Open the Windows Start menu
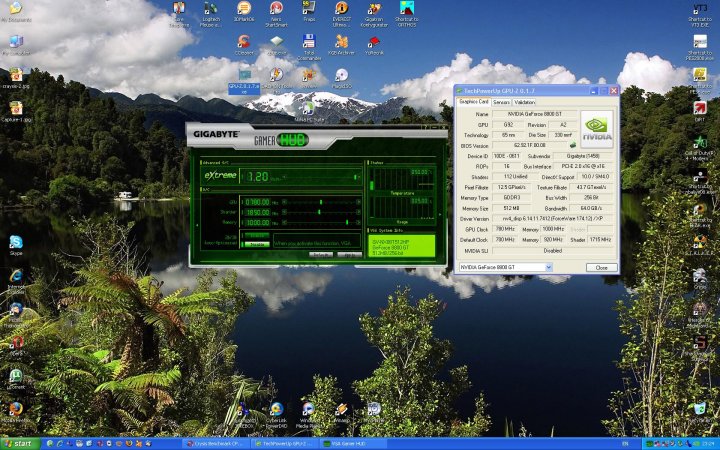The width and height of the screenshot is (720, 450). pos(20,444)
